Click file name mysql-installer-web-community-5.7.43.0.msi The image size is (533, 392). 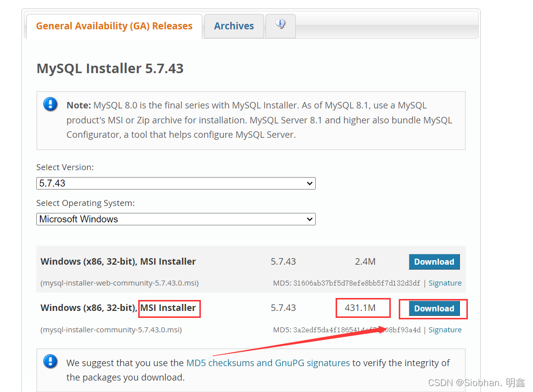pos(120,283)
